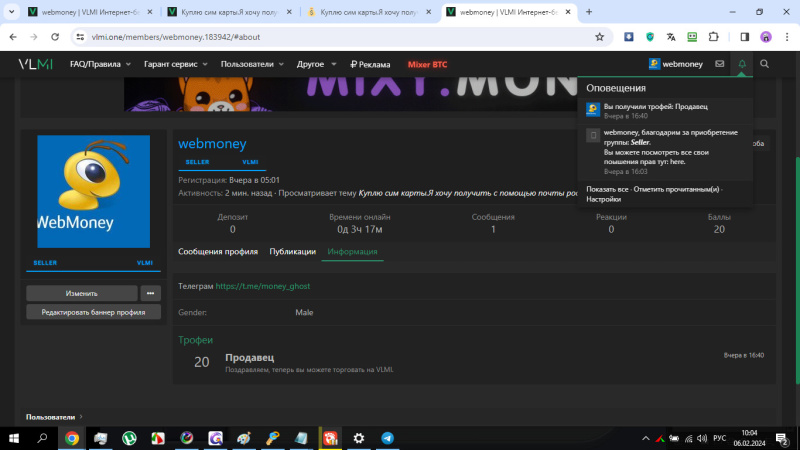The width and height of the screenshot is (800, 450).
Task: Open the messages envelope icon
Action: coord(719,64)
